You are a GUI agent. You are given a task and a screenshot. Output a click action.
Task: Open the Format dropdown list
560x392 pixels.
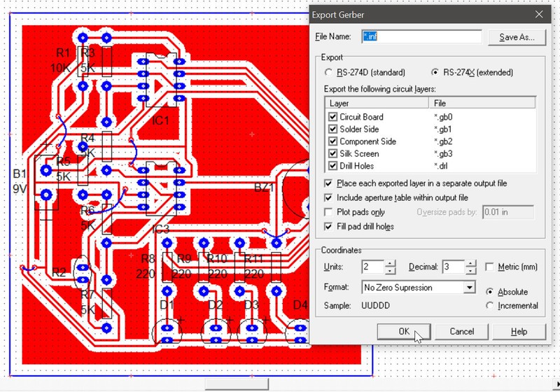(x=469, y=288)
